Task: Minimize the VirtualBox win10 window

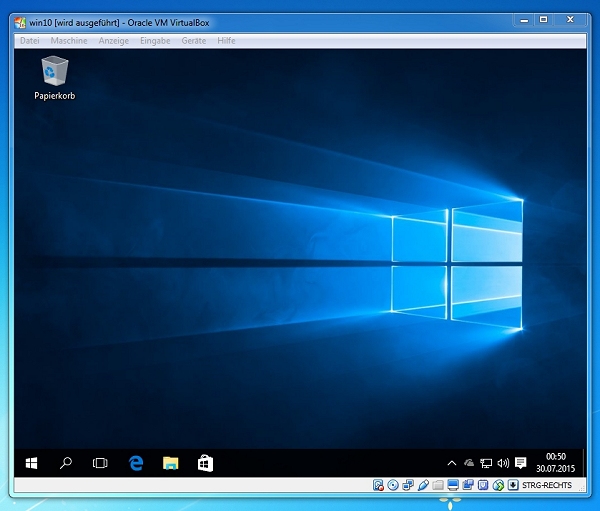Action: tap(524, 20)
